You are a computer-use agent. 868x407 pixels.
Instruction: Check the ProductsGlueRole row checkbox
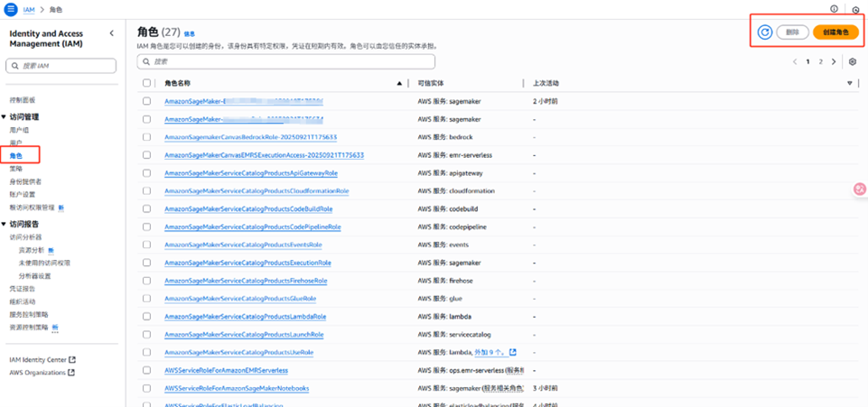146,299
